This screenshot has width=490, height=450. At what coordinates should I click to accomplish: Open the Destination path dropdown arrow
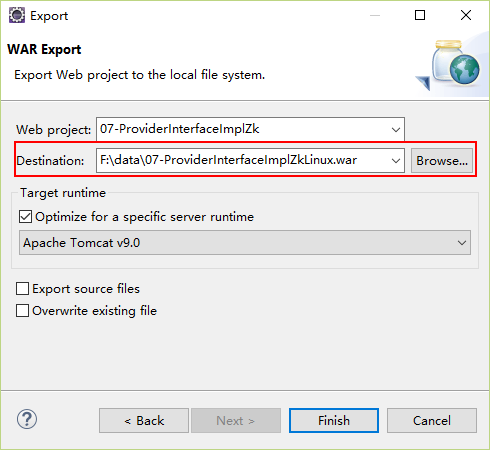pos(396,161)
